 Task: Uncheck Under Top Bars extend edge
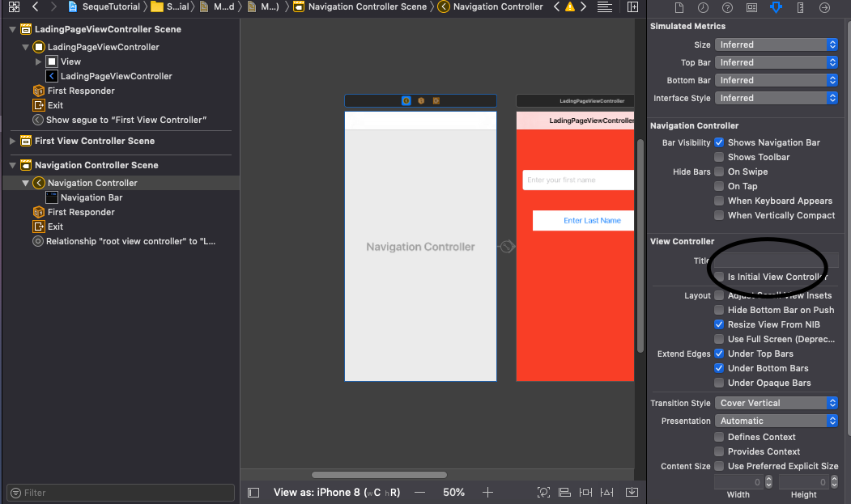718,354
